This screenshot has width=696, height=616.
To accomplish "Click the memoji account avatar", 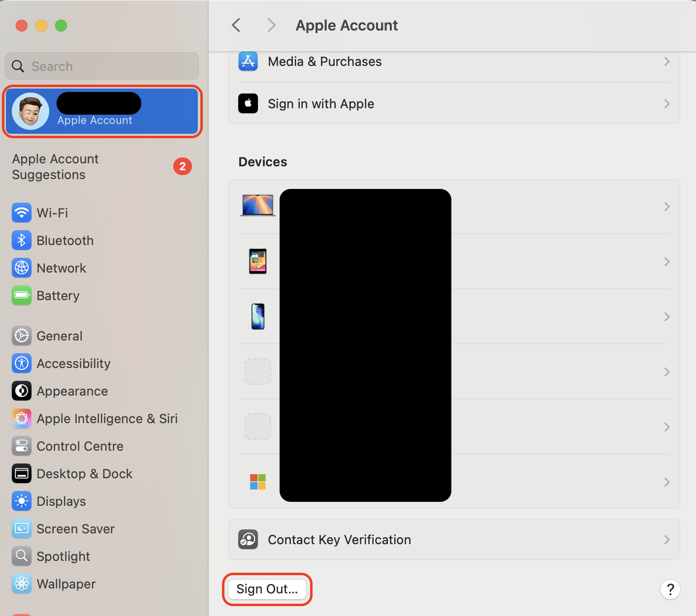I will (31, 111).
